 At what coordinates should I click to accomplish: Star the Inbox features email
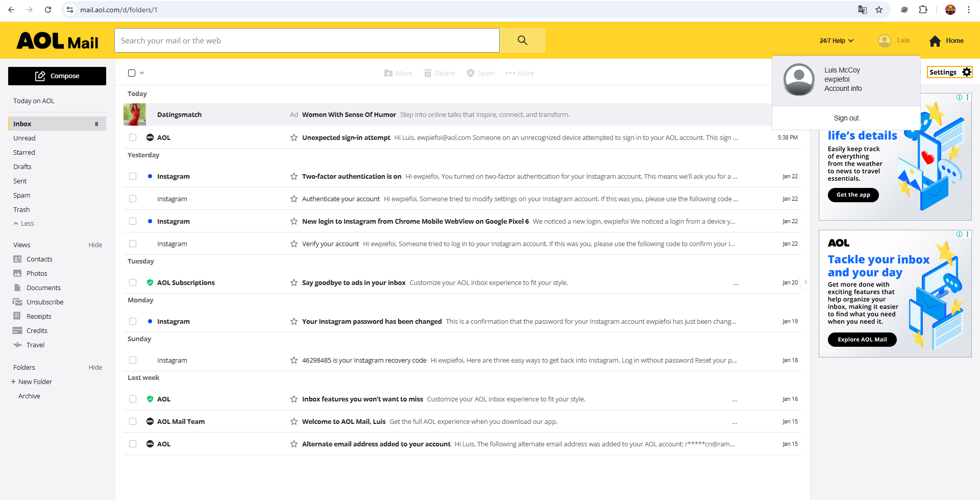pyautogui.click(x=294, y=399)
